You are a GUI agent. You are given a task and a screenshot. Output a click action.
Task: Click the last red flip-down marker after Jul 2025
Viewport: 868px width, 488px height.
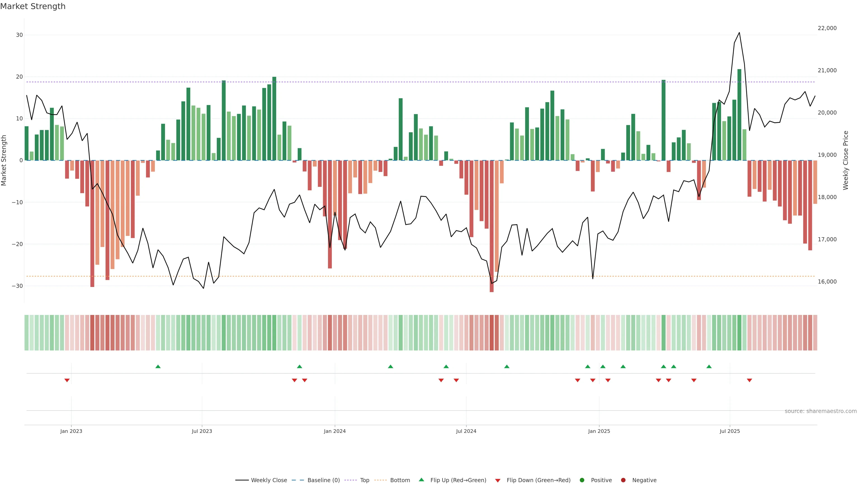[749, 380]
